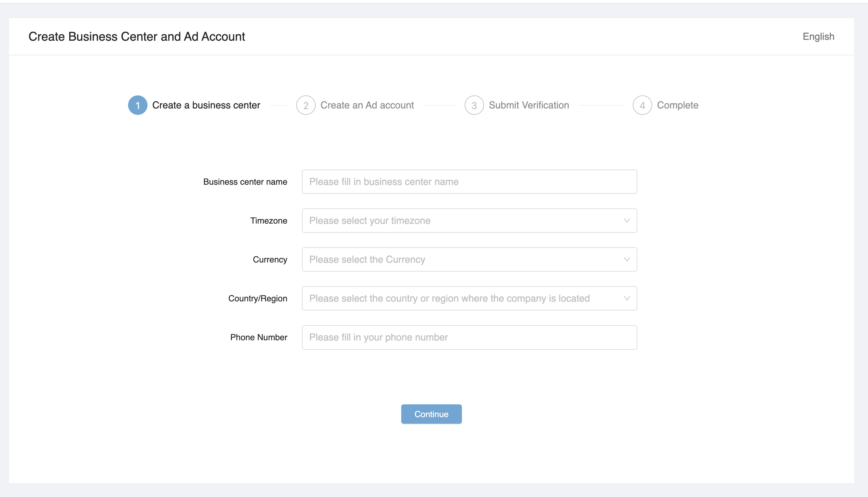868x497 pixels.
Task: Click the 'Business center name' field label
Action: click(x=245, y=182)
